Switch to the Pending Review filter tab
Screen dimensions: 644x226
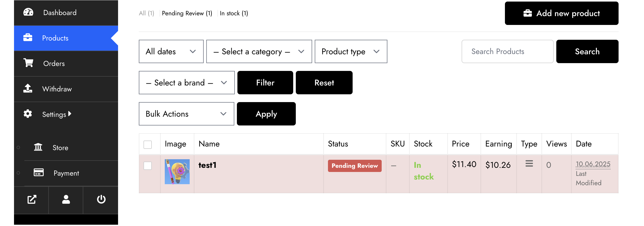pos(187,13)
